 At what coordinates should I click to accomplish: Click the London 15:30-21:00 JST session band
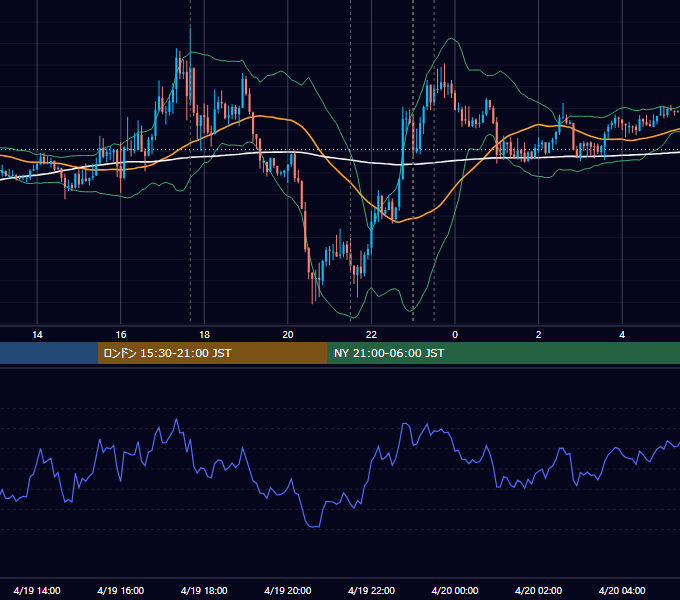[x=212, y=353]
